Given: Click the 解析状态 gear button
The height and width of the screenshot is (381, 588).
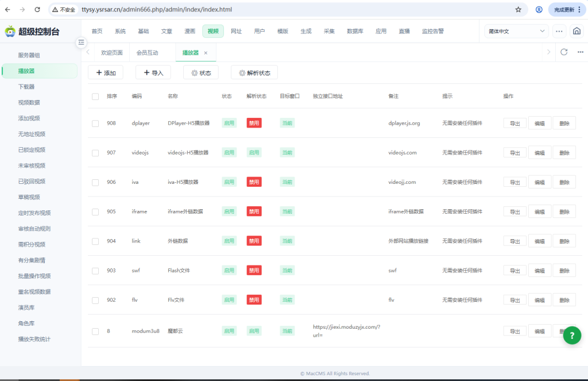Looking at the screenshot, I should click(254, 72).
